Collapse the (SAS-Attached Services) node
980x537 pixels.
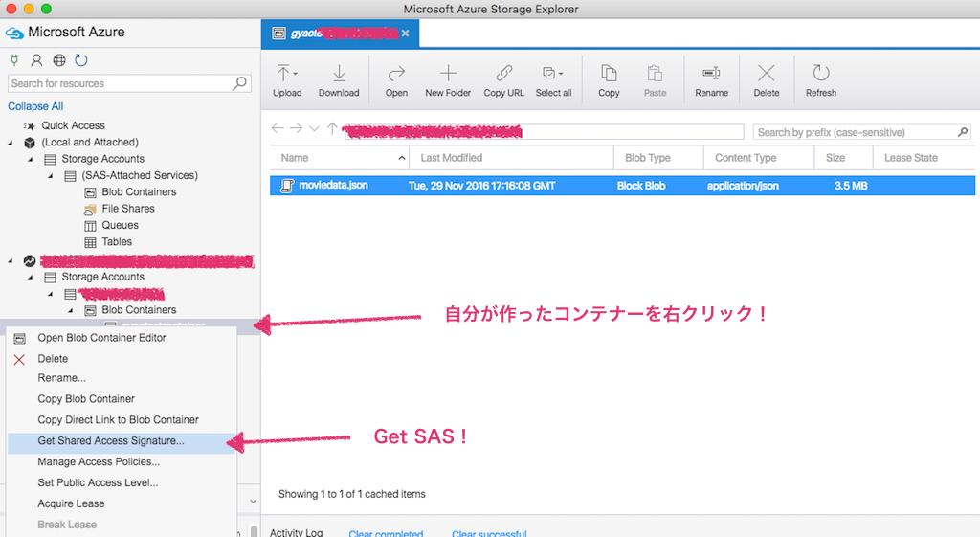point(51,176)
